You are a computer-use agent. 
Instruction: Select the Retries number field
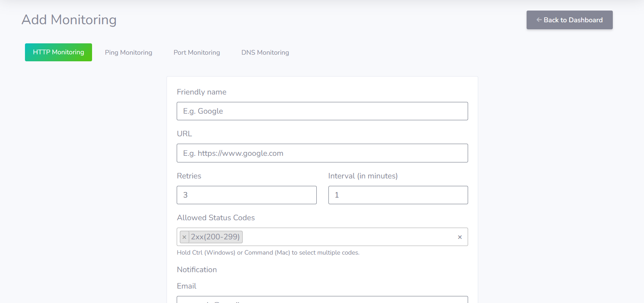click(x=247, y=195)
